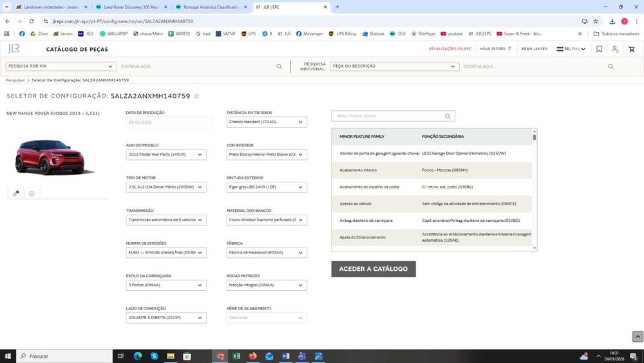Open the Peça ou Descrição dropdown
Viewport: 644px width, 363px height.
pos(394,66)
